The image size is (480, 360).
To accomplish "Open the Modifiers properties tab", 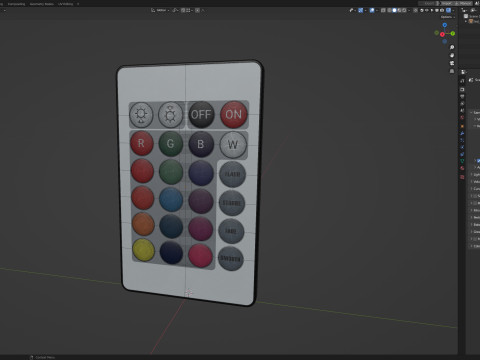I will click(462, 133).
